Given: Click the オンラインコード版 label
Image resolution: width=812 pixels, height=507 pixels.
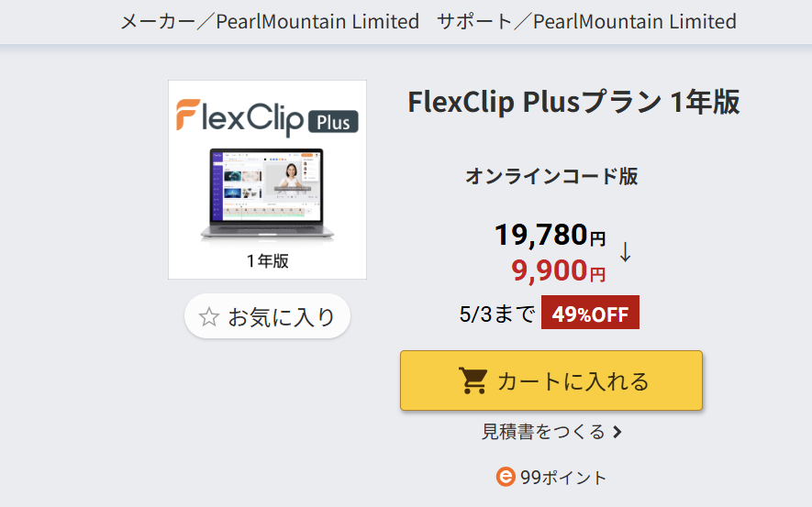Looking at the screenshot, I should [551, 176].
